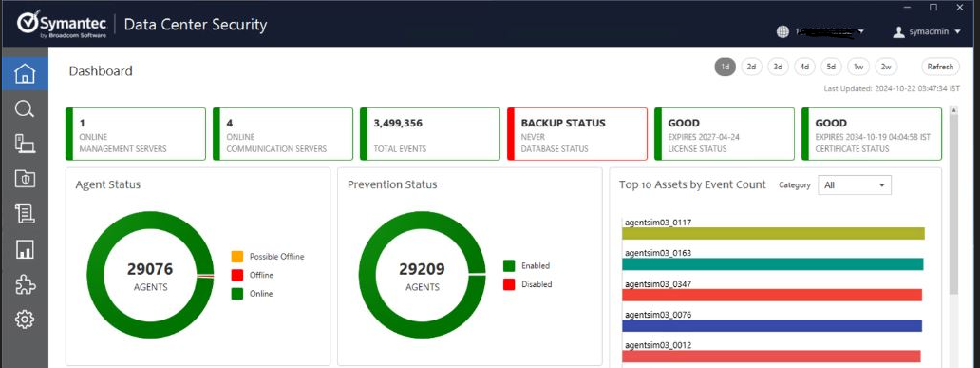Open the Home dashboard sidebar icon
Viewport: 980px width, 368px height.
(x=25, y=73)
